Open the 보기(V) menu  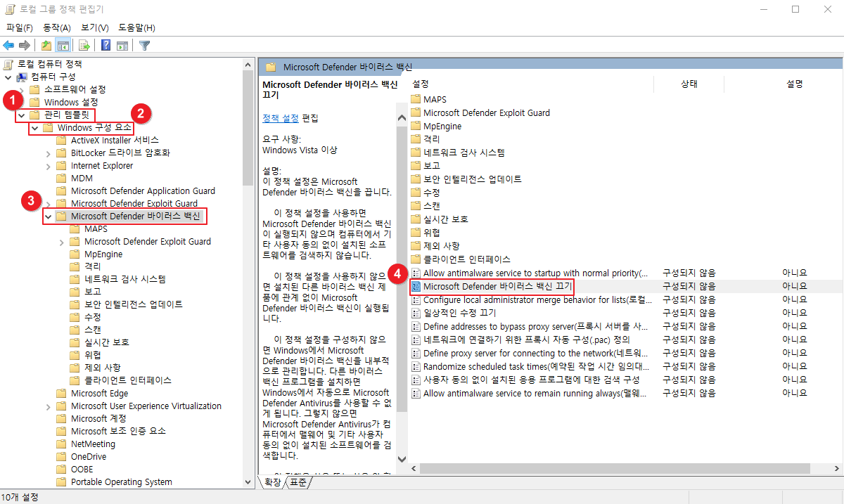click(x=94, y=27)
